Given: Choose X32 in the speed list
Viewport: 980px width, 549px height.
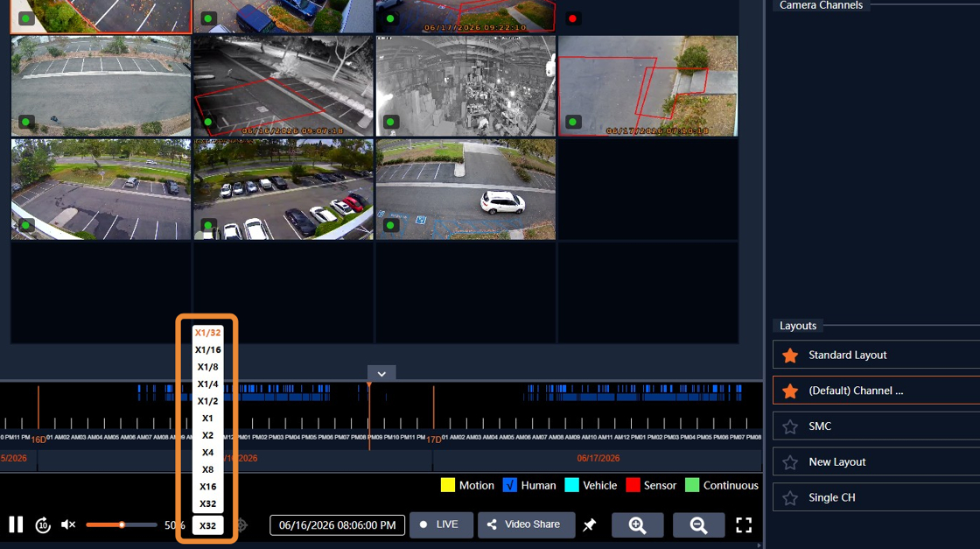Looking at the screenshot, I should tap(207, 503).
